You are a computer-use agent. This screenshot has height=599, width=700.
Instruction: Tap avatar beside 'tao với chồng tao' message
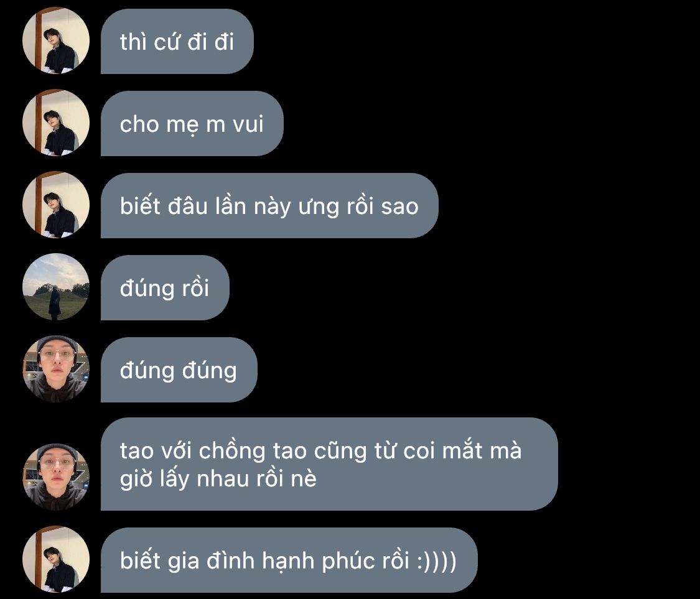click(x=56, y=477)
